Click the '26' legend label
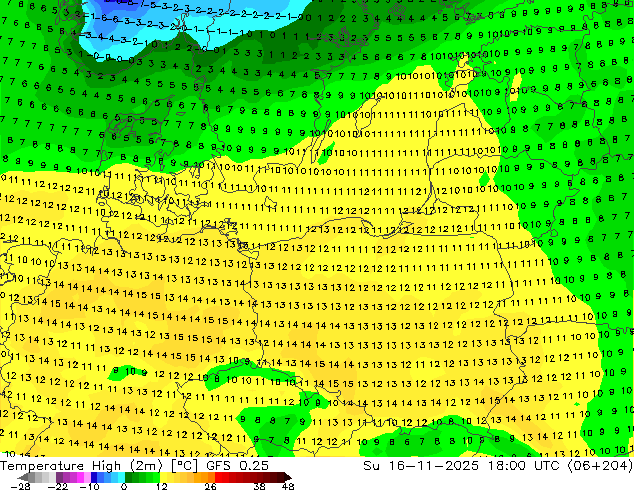Screen dimensions: 634x490 (x=210, y=486)
